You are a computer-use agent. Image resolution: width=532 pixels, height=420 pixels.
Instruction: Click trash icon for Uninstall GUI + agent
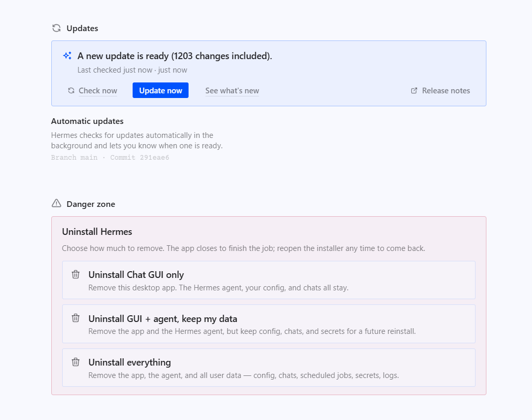pos(76,318)
